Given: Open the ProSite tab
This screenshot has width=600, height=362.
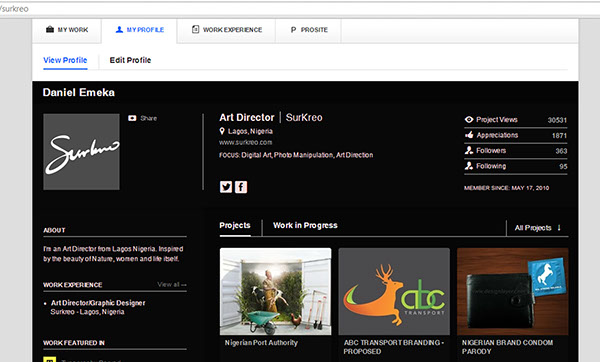Looking at the screenshot, I should coord(308,30).
